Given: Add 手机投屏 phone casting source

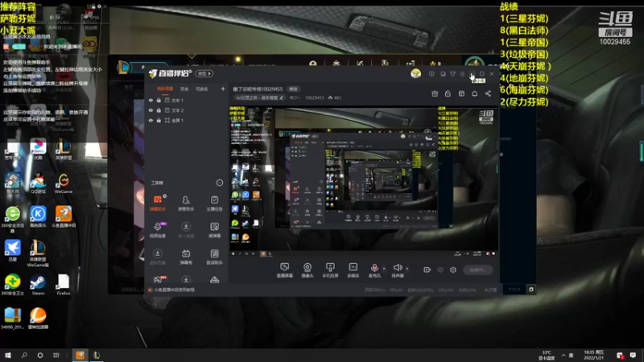Looking at the screenshot, I should point(330,270).
